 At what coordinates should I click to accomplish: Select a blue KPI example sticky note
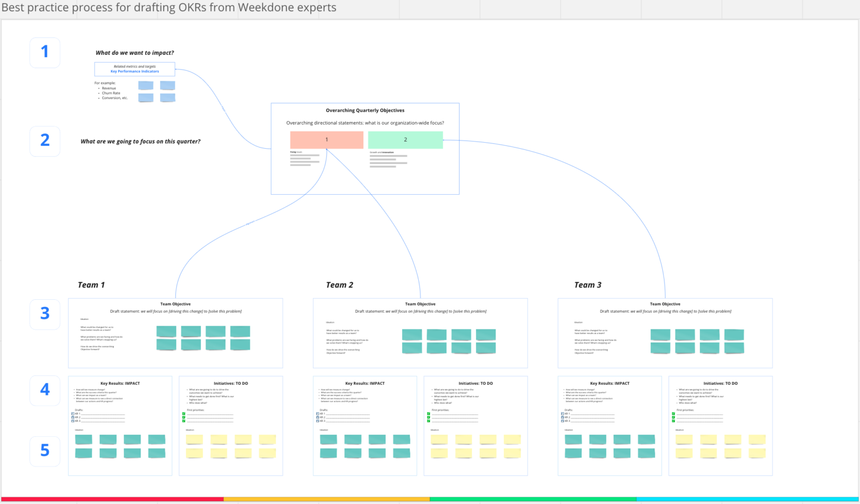tap(146, 85)
